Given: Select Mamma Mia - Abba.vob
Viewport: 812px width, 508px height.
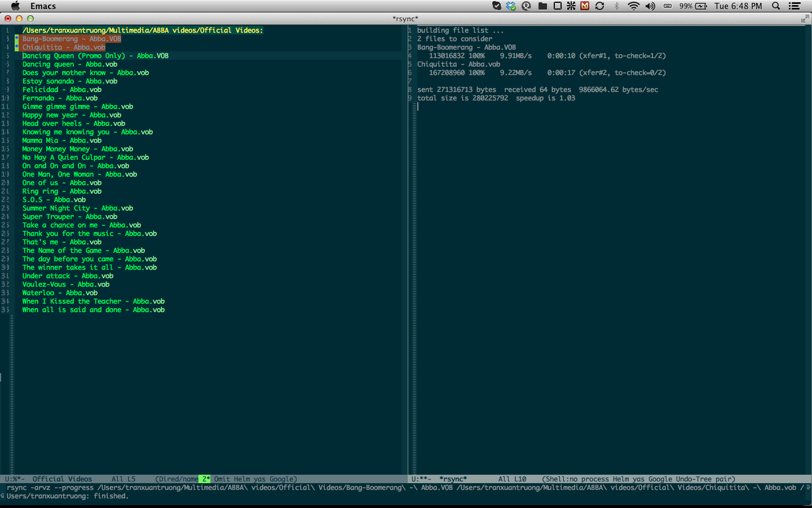Looking at the screenshot, I should click(62, 141).
